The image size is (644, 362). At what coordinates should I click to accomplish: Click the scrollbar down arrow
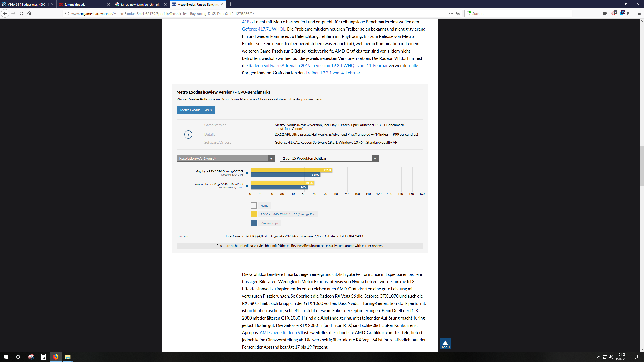click(642, 350)
